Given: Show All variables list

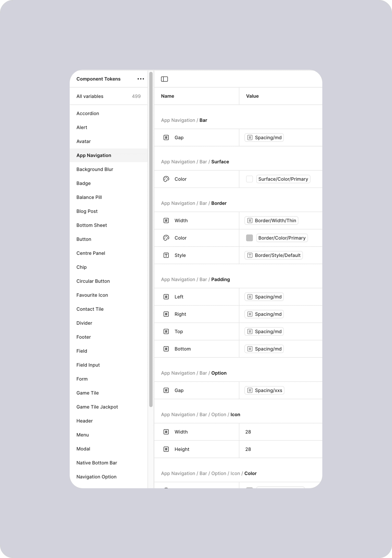Looking at the screenshot, I should 109,96.
